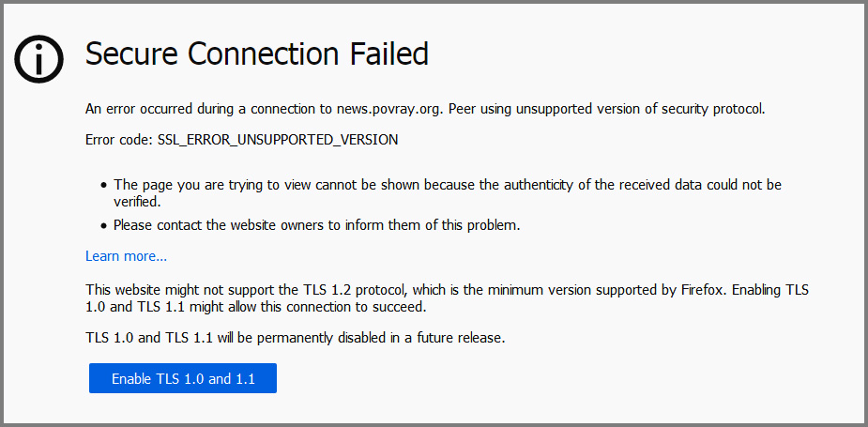Open the Learn more link
Viewport: 868px width, 427px height.
click(126, 256)
